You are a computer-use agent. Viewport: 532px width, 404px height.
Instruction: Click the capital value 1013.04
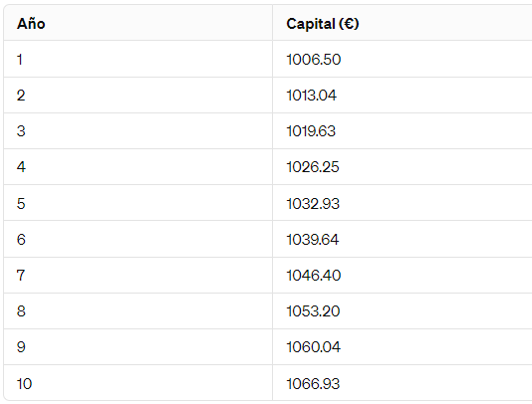coord(312,96)
